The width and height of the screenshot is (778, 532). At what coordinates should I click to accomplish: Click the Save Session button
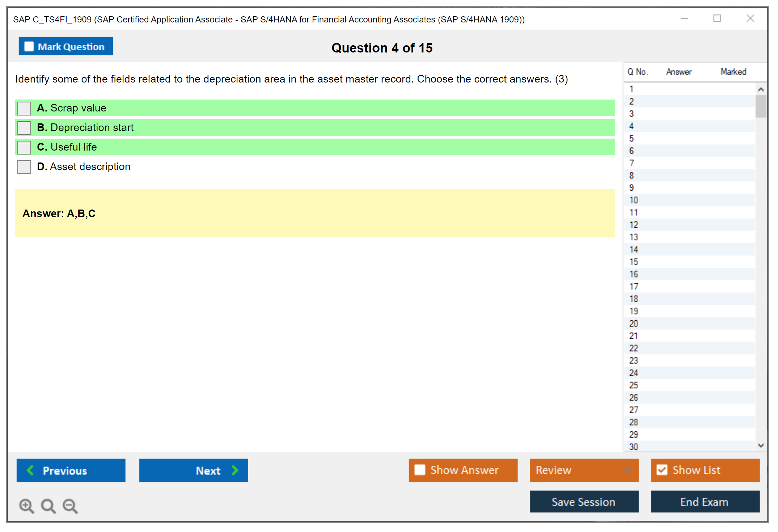[584, 502]
